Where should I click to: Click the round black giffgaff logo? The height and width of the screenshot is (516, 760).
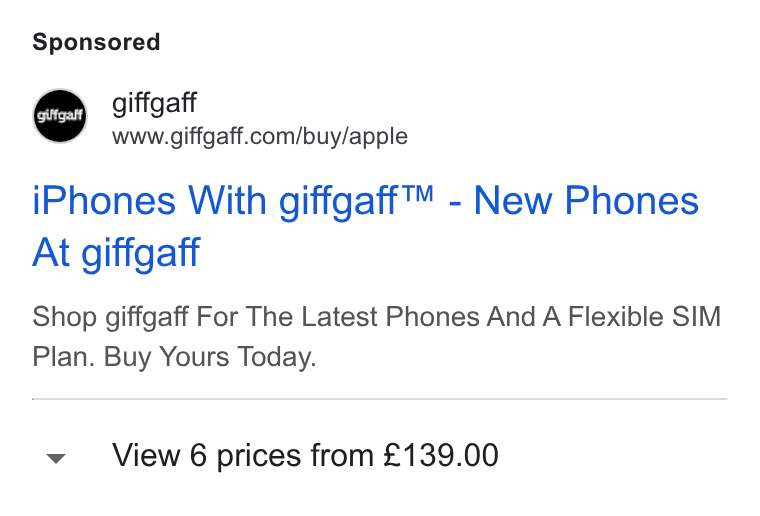click(x=60, y=116)
